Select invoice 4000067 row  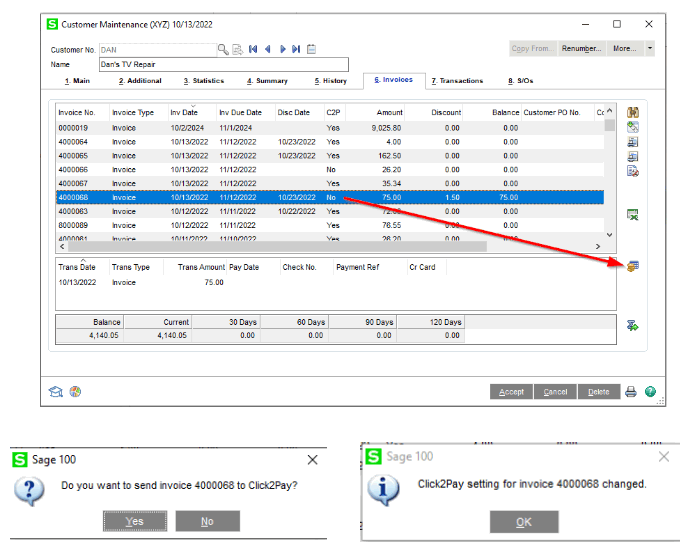point(330,184)
